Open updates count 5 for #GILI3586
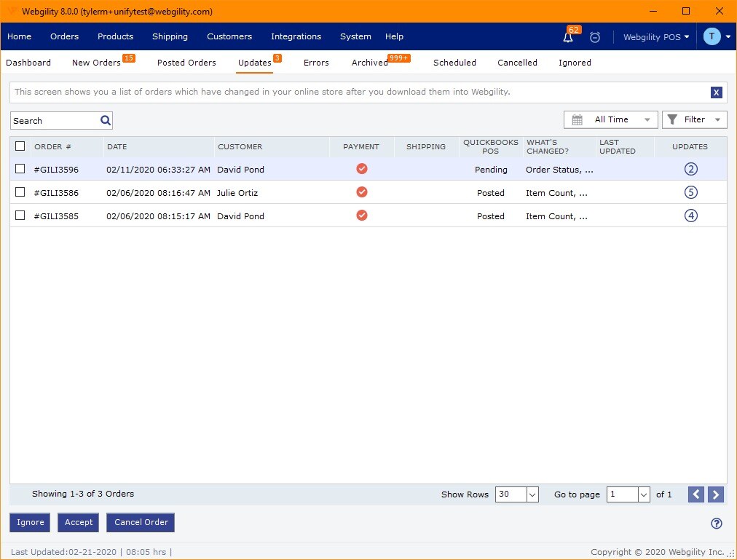The height and width of the screenshot is (560, 737). point(690,192)
